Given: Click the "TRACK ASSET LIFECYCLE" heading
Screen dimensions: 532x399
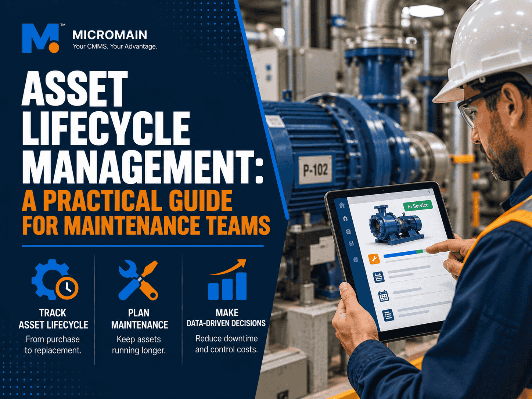Looking at the screenshot, I should (x=53, y=319).
